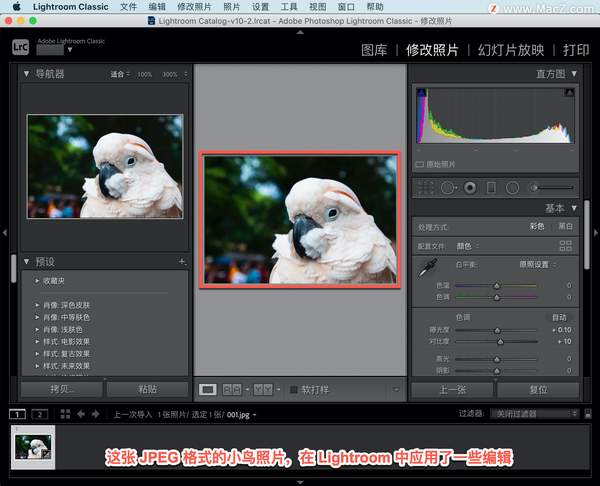Switch to loupe view mode icon
Image resolution: width=600 pixels, height=486 pixels.
coord(208,389)
